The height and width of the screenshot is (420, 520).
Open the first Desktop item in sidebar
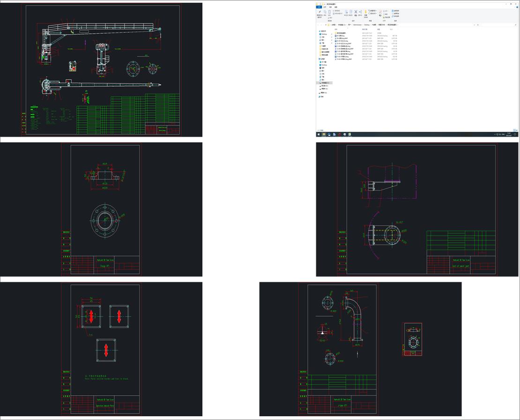[323, 34]
